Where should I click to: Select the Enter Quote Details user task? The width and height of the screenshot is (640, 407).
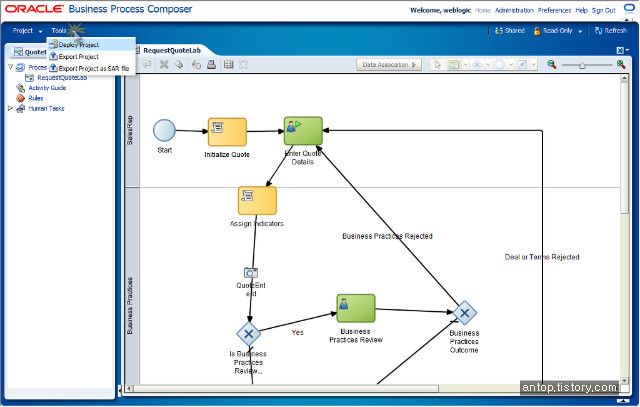point(303,131)
